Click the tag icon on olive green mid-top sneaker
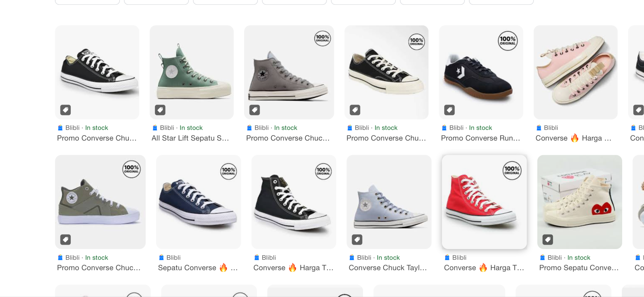Viewport: 644px width, 297px height. [66, 240]
